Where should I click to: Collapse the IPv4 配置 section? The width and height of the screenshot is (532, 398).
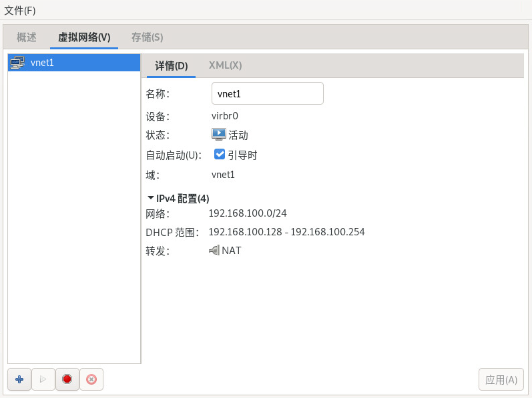click(151, 198)
